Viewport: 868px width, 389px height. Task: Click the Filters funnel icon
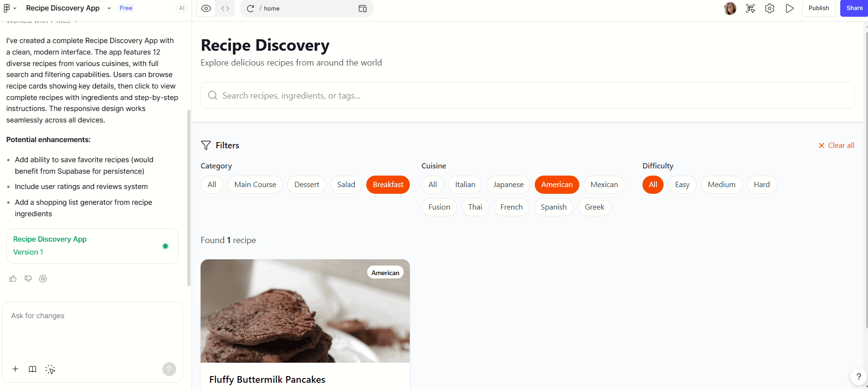click(206, 145)
